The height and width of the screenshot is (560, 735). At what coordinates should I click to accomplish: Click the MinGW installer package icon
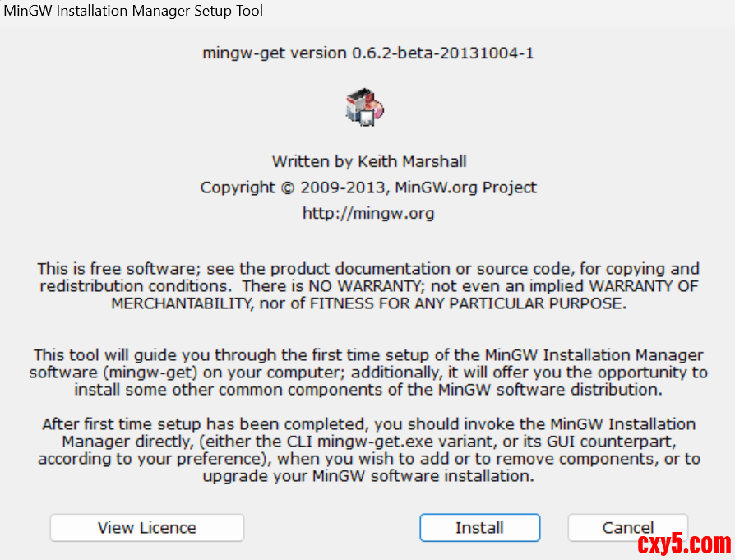[x=366, y=107]
